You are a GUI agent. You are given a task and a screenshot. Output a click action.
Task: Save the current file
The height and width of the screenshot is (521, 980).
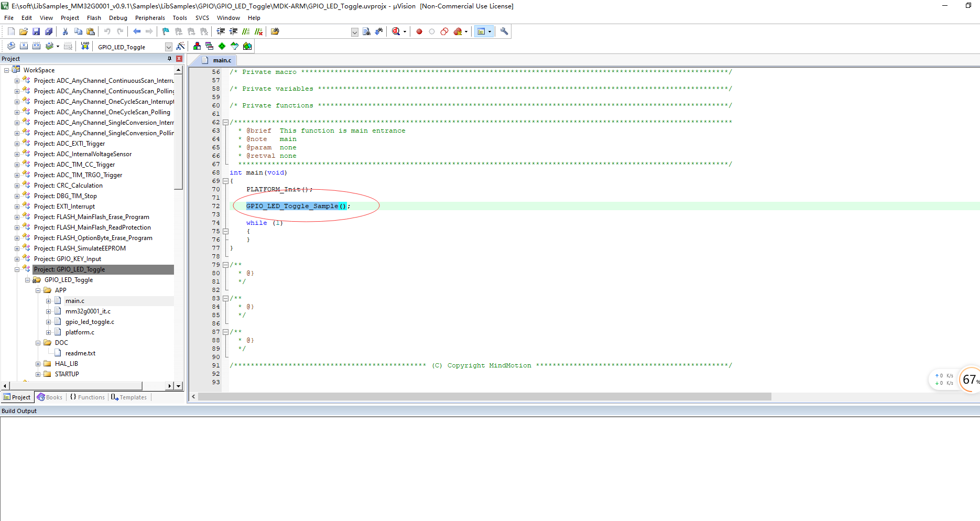[x=36, y=31]
